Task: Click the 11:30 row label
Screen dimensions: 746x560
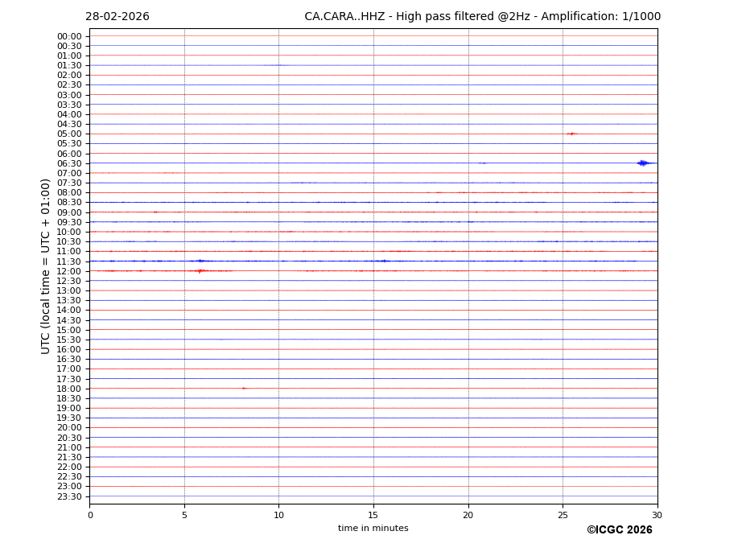Action: pos(69,261)
